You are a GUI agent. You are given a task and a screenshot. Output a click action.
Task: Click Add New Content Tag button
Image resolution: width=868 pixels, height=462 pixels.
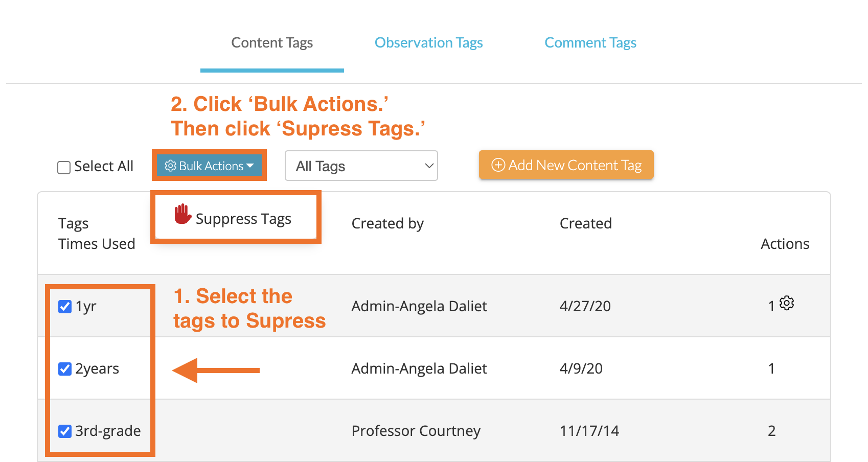(x=566, y=165)
